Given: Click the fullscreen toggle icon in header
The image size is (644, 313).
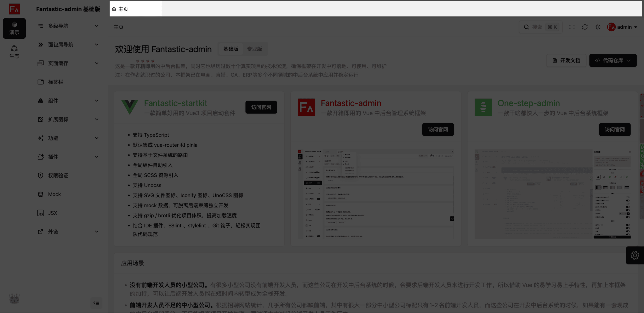Looking at the screenshot, I should pyautogui.click(x=572, y=27).
